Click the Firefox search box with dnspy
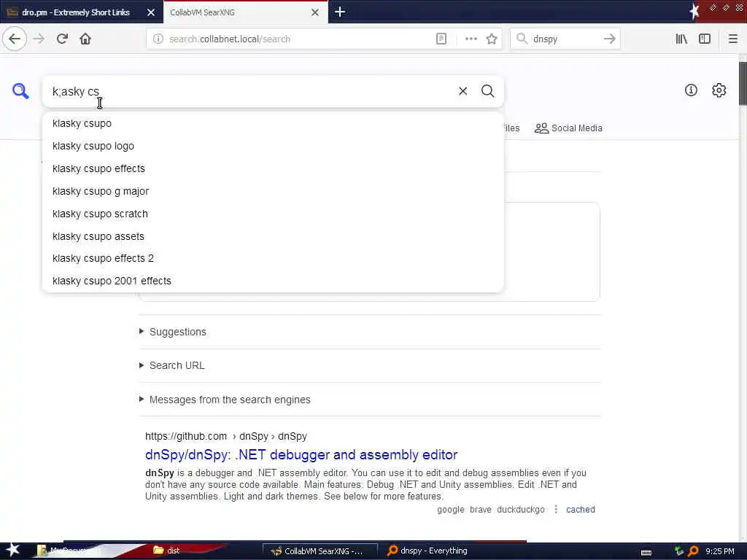This screenshot has width=747, height=560. click(x=565, y=39)
